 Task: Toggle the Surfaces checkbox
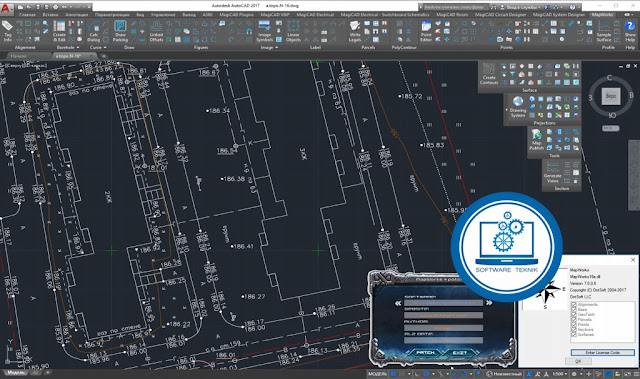[573, 335]
